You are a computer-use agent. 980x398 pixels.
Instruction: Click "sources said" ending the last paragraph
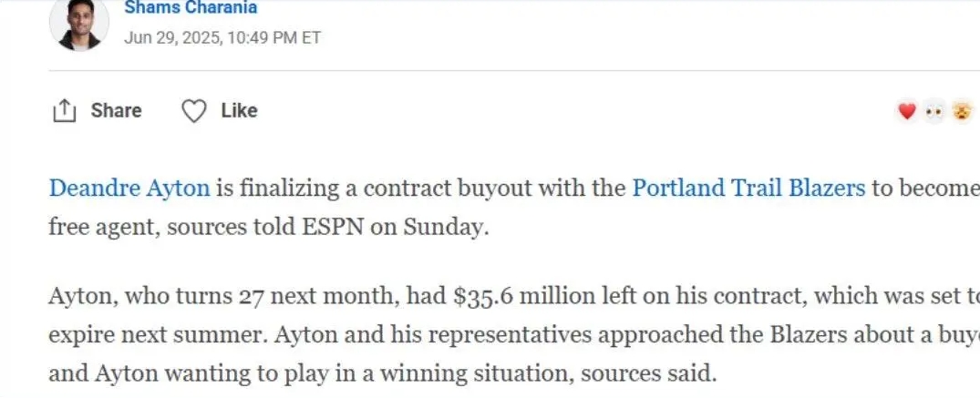pos(648,373)
